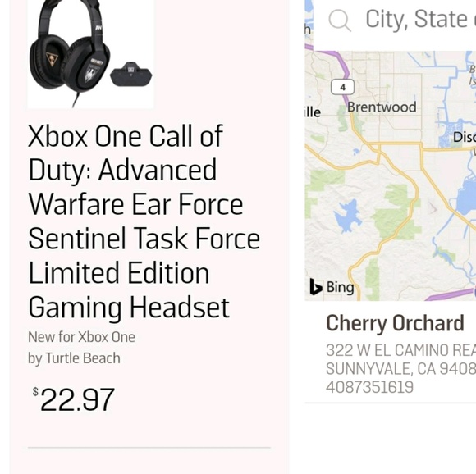
Task: Click the $22.97 price
Action: coord(74,399)
